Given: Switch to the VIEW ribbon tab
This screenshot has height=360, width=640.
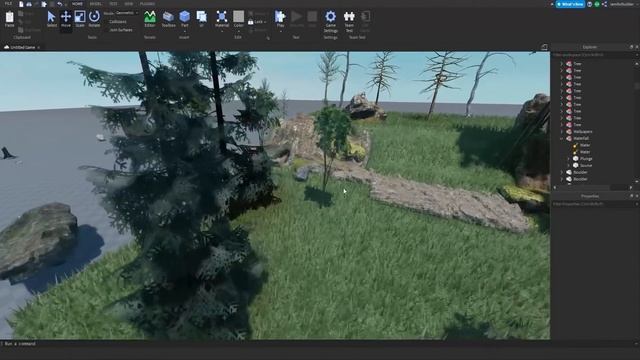Looking at the screenshot, I should click(x=129, y=4).
